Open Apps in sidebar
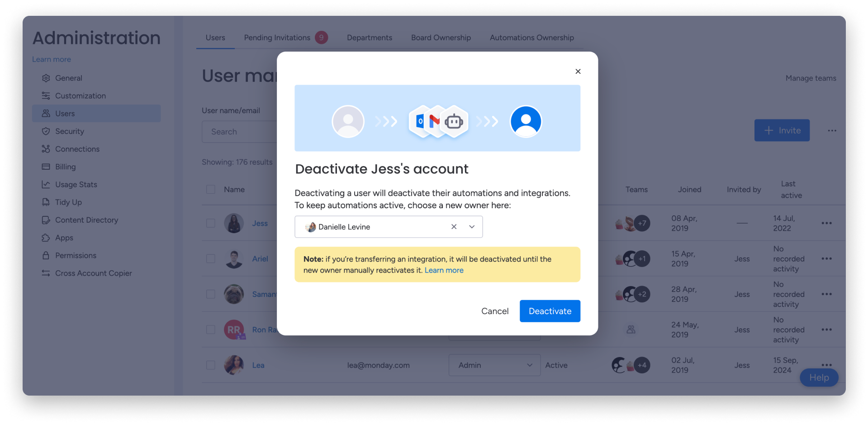This screenshot has height=425, width=868. coord(64,238)
